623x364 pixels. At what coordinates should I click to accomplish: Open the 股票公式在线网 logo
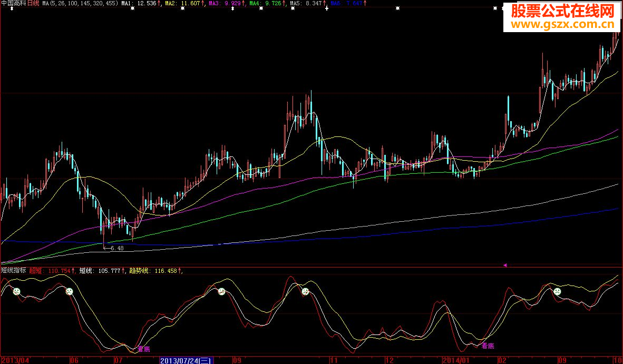pos(562,11)
